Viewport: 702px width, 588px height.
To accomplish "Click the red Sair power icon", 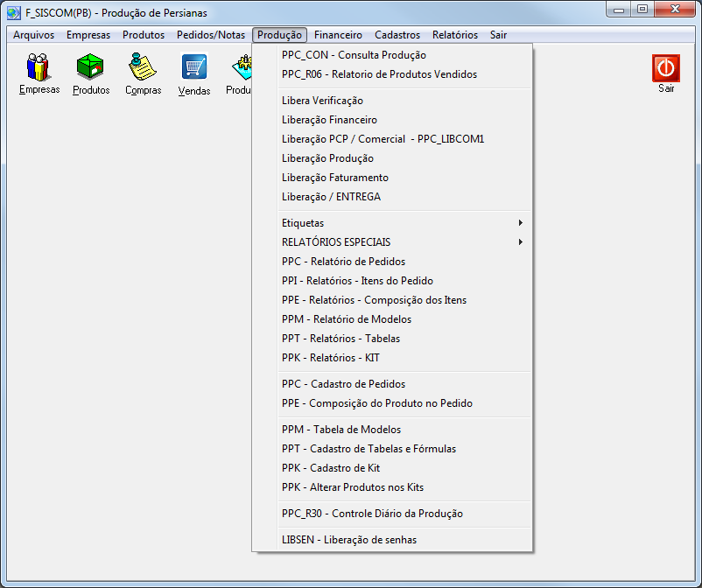I will tap(666, 73).
